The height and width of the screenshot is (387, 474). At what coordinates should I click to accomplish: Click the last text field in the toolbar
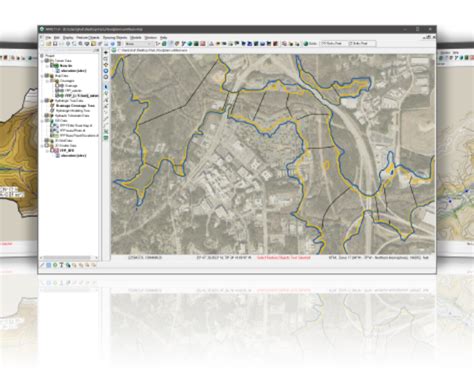pos(362,44)
